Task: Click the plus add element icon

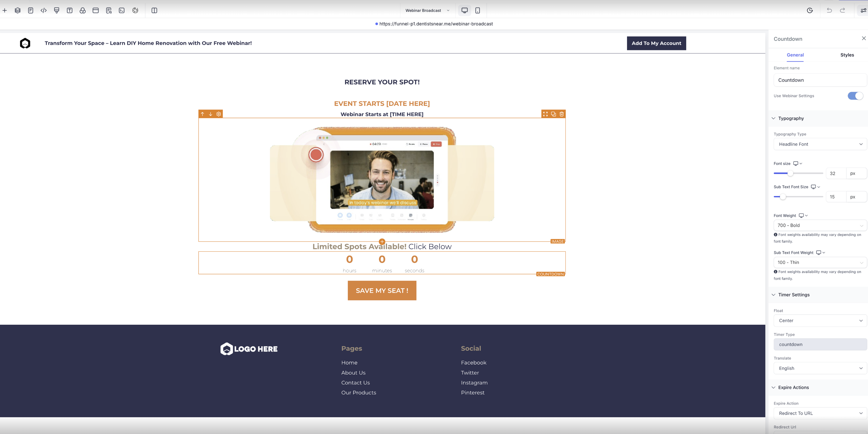Action: [5, 10]
